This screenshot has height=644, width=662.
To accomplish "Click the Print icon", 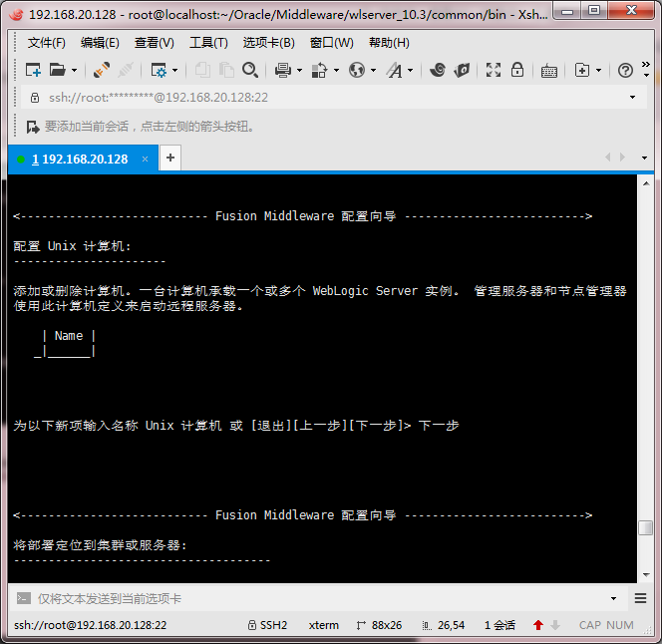I will [283, 70].
